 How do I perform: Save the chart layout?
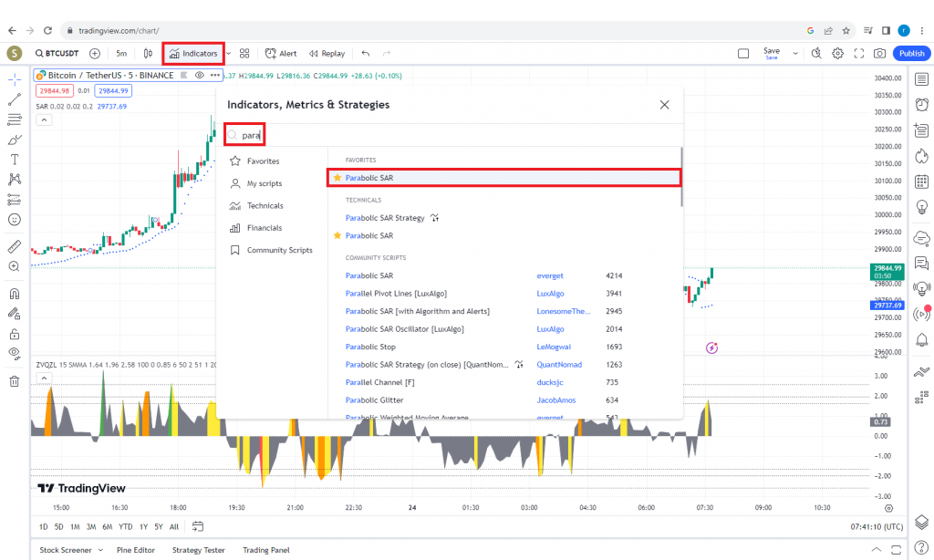click(772, 53)
